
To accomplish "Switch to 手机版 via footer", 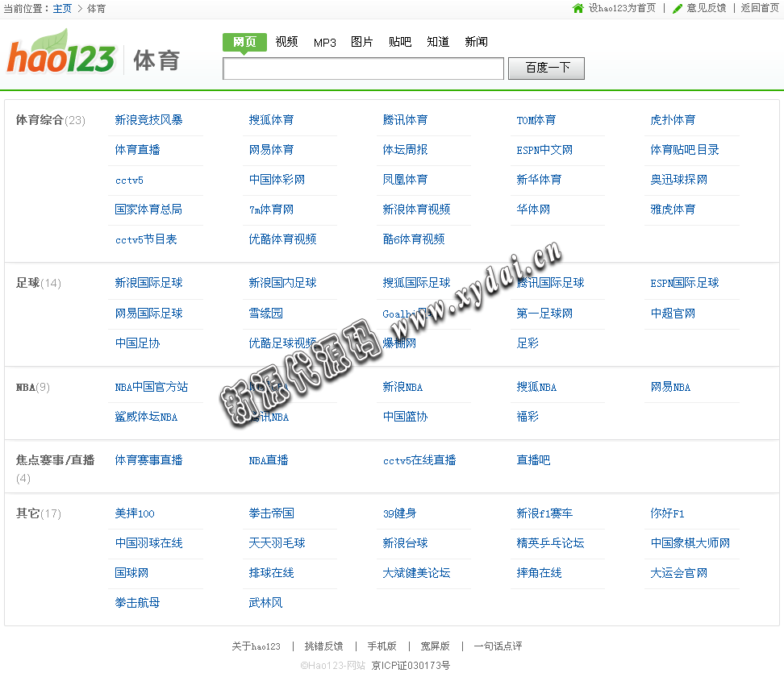I will coord(382,646).
